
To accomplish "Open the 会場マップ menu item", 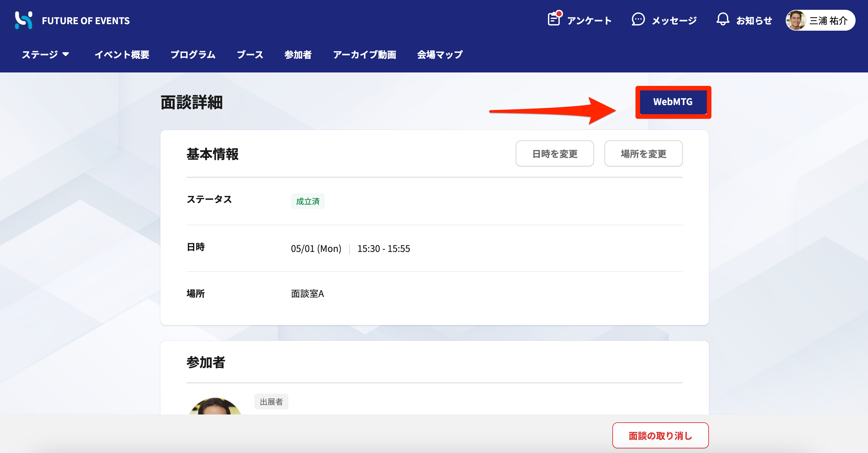I will (x=440, y=55).
